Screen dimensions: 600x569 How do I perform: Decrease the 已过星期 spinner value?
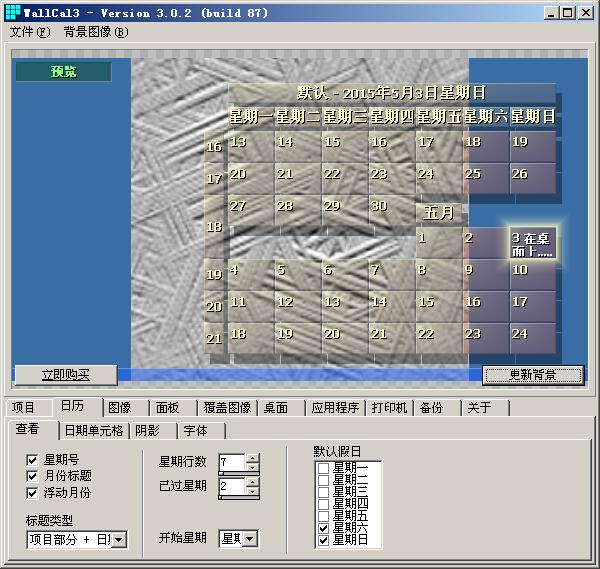252,492
